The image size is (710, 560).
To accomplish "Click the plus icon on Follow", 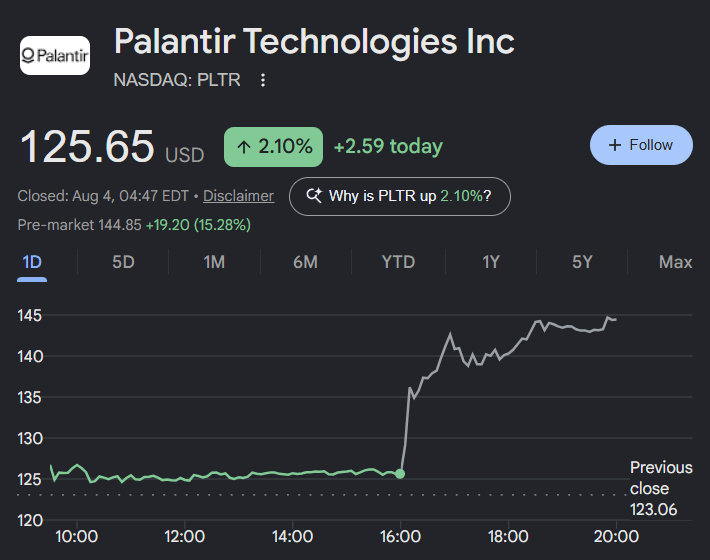I will click(614, 145).
